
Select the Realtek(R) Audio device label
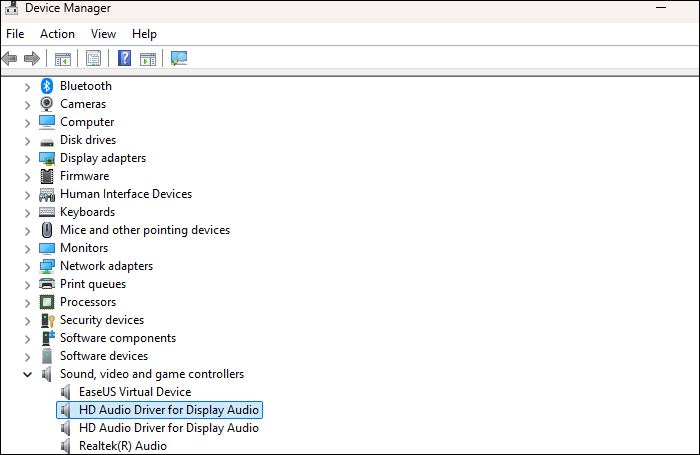pyautogui.click(x=123, y=446)
